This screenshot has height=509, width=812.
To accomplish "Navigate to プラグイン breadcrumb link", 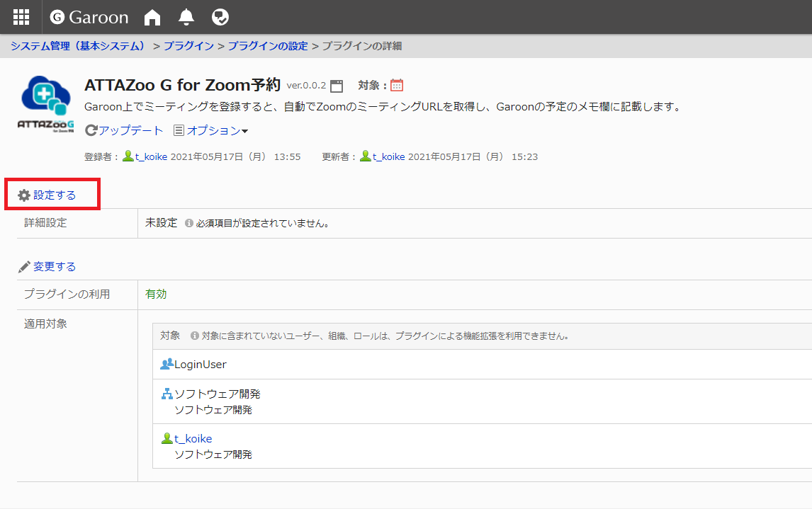I will coord(188,46).
